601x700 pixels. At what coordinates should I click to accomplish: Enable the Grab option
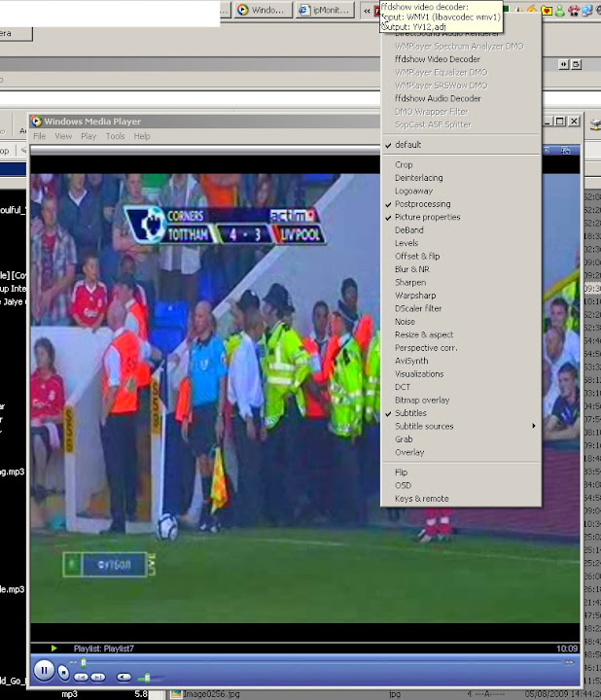461,439
